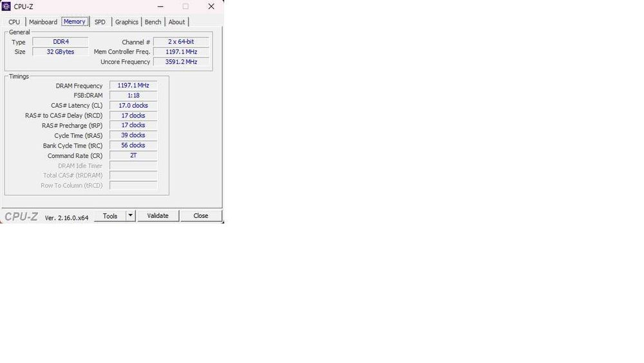
Task: Click the Mem Controller Freq. value field
Action: point(181,52)
